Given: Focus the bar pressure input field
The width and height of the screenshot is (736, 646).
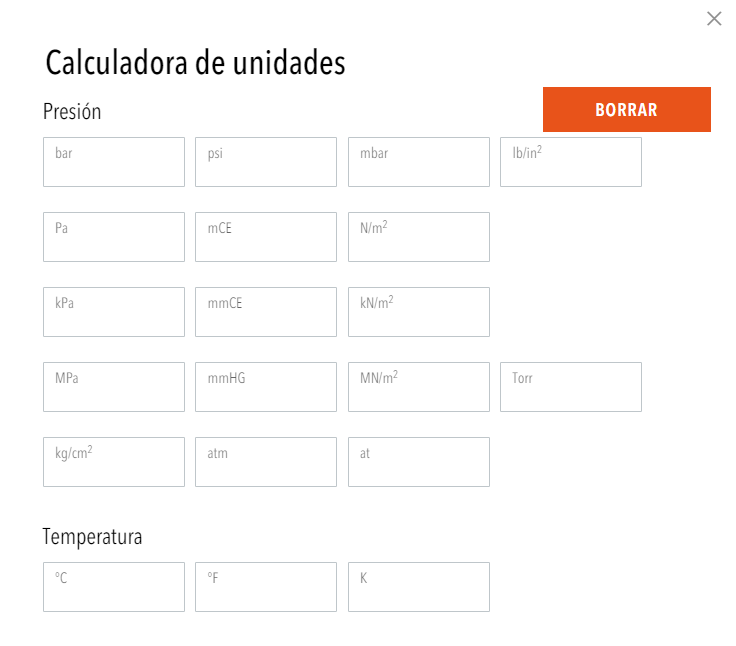Looking at the screenshot, I should tap(114, 162).
